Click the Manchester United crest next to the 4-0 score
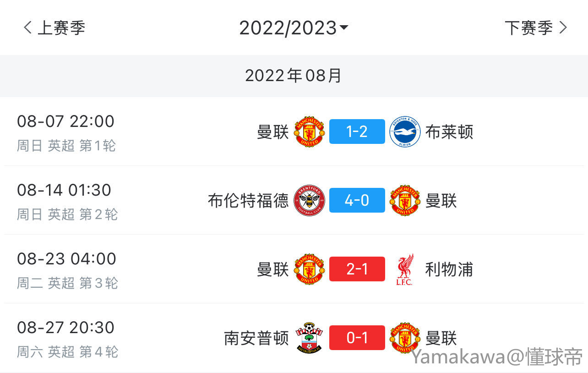The height and width of the screenshot is (373, 588). point(405,200)
